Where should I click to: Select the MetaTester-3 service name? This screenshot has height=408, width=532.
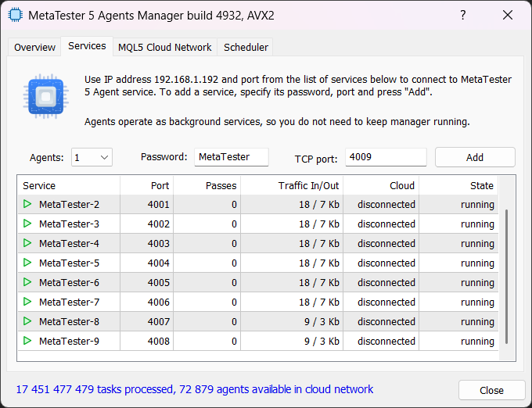coord(69,224)
